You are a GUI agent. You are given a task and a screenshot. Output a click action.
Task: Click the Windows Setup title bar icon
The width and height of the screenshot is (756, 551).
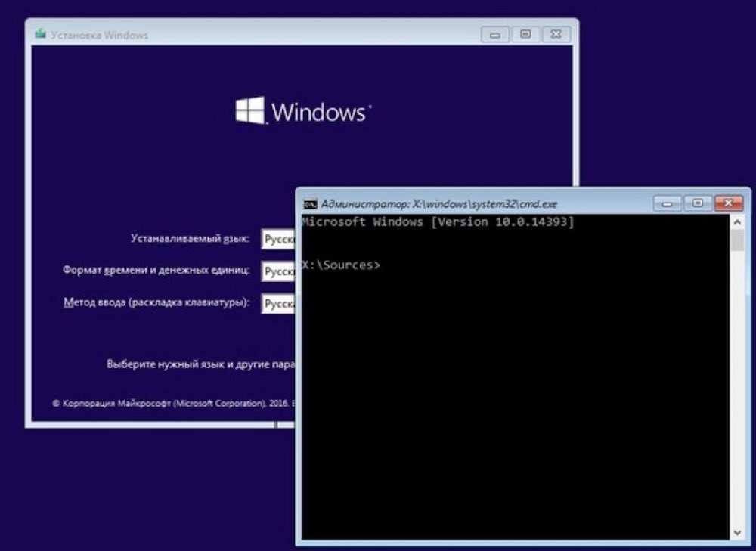(41, 34)
